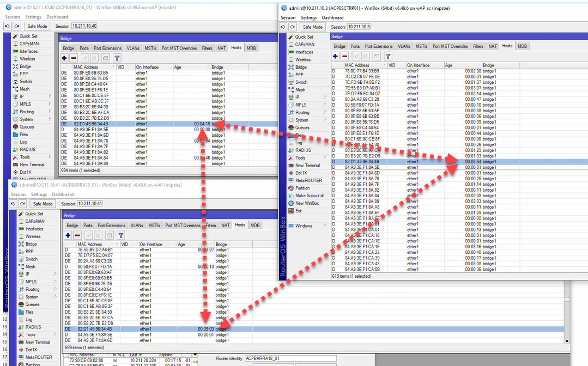Open Settings menu in ACPESCTRP01 window
This screenshot has height=366, width=588.
tap(308, 17)
